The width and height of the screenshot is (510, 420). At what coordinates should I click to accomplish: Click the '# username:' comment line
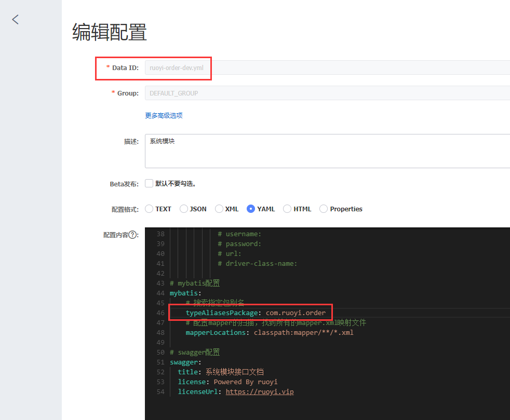pos(239,234)
